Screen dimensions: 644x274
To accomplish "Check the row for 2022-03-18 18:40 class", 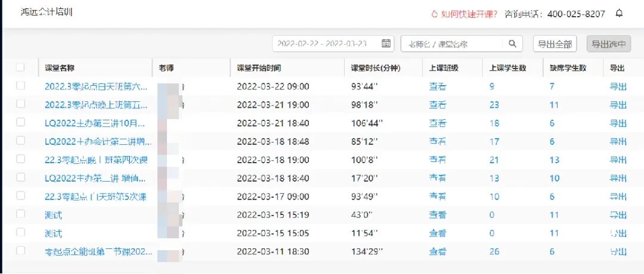I will (20, 177).
